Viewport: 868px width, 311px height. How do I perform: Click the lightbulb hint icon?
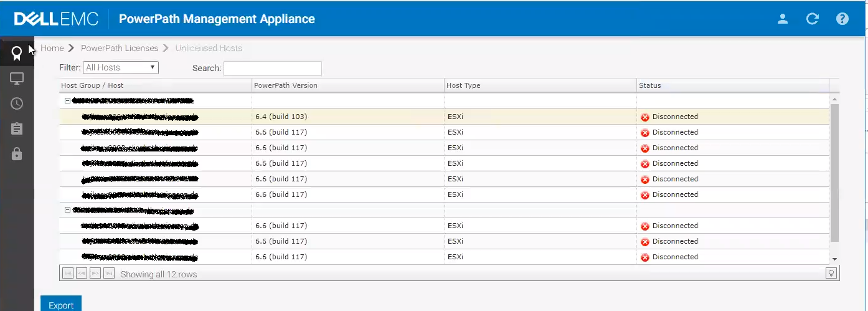pos(831,273)
